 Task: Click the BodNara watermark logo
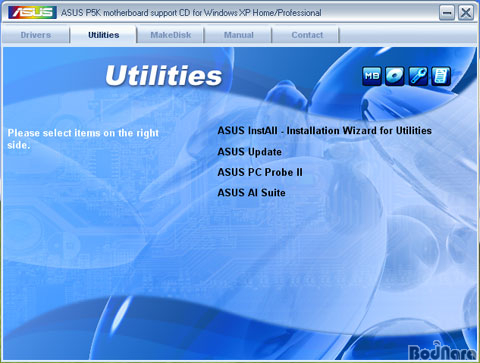click(x=443, y=351)
